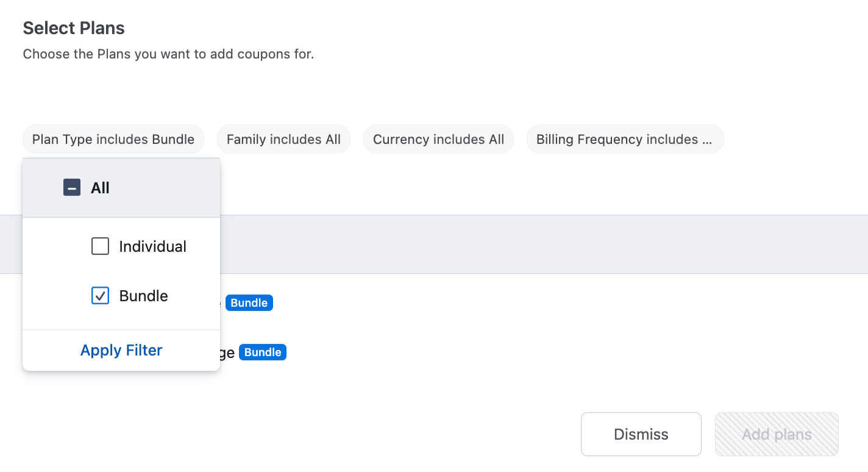Select the Bundle option label in dropdown
The image size is (868, 472).
tap(144, 296)
